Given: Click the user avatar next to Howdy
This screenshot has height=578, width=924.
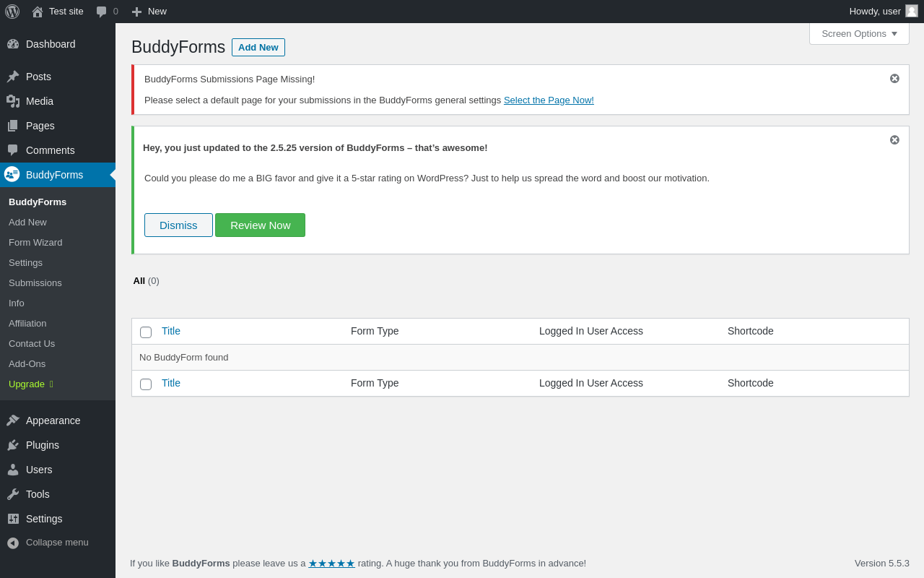Looking at the screenshot, I should click(912, 11).
